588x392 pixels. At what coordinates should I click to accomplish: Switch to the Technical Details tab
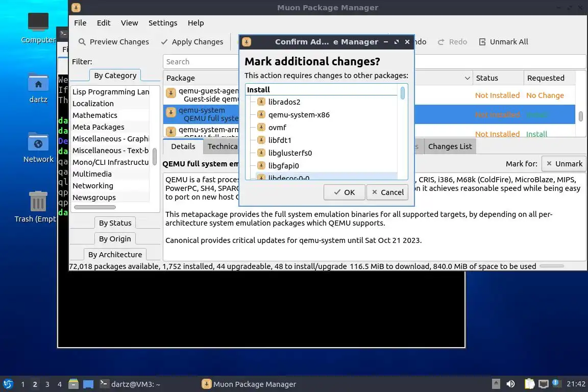coord(222,146)
